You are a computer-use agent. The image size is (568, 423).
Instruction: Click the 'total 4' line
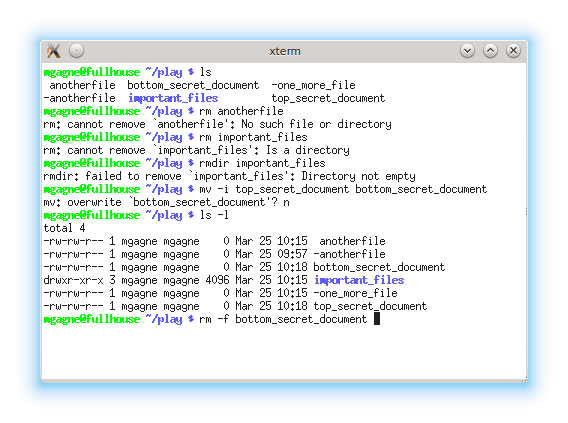pos(64,228)
